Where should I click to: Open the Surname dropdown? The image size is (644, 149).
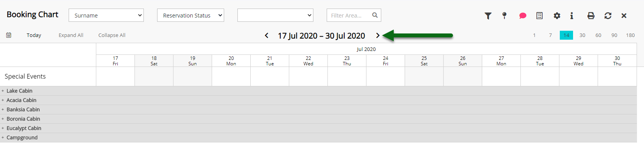(106, 15)
